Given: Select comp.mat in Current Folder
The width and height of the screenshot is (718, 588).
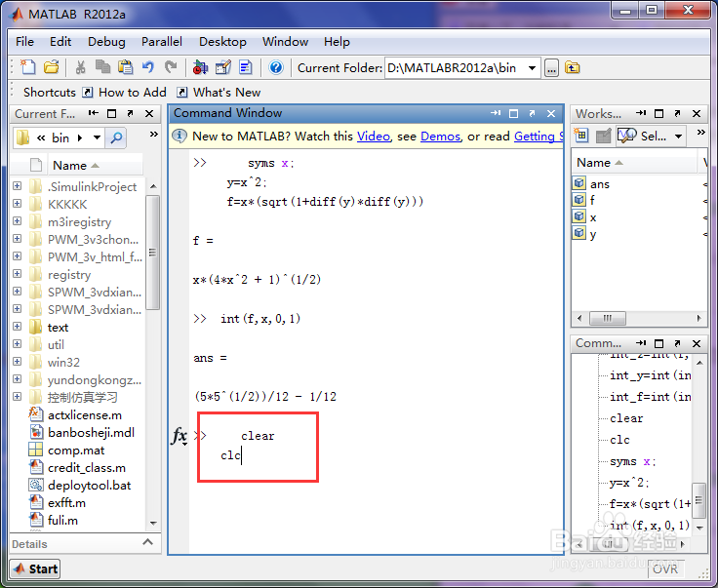Looking at the screenshot, I should tap(76, 451).
